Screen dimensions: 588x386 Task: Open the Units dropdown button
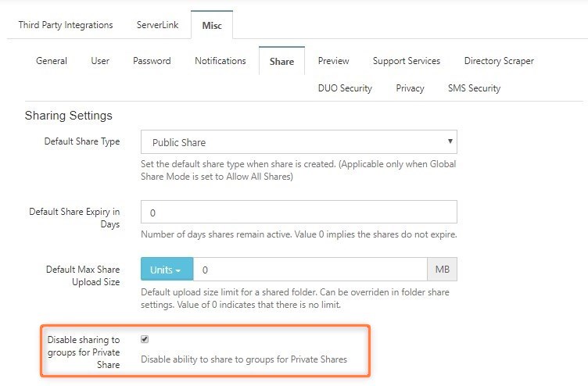coord(167,269)
